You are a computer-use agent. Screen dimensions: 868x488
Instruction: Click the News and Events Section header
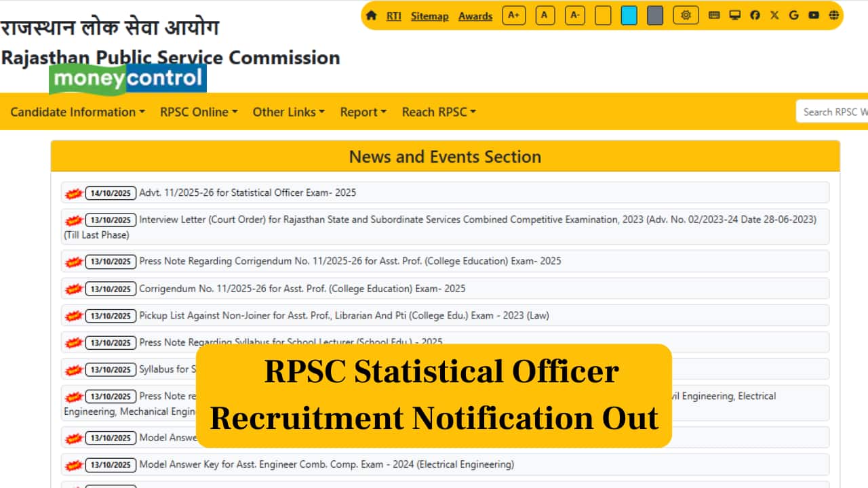[x=445, y=157]
